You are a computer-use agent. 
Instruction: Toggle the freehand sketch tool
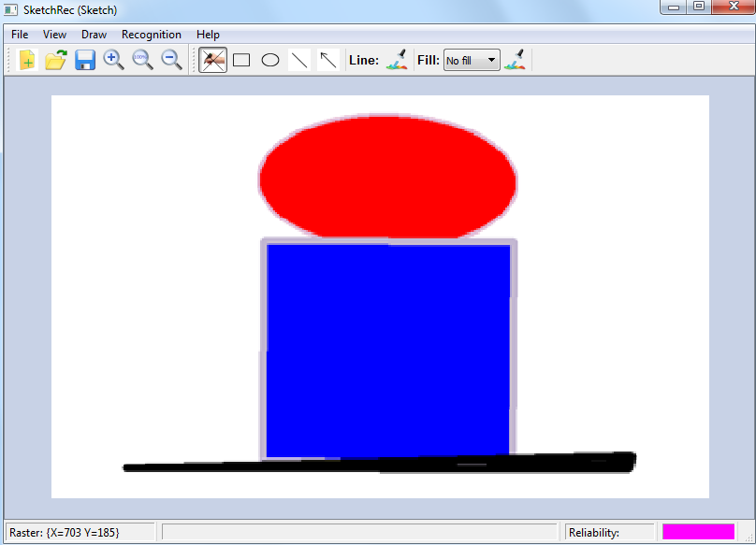pyautogui.click(x=213, y=60)
